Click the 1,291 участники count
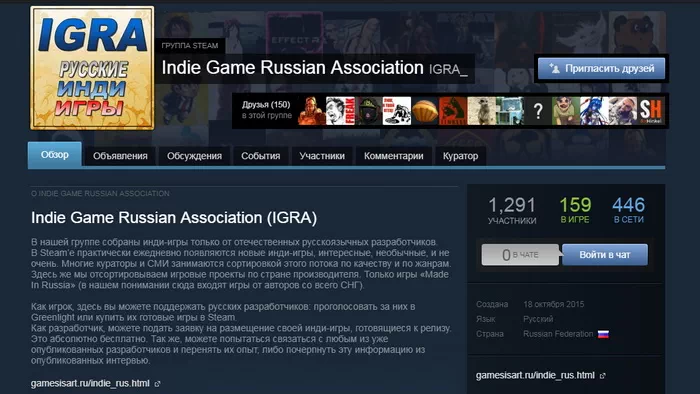 click(x=512, y=211)
